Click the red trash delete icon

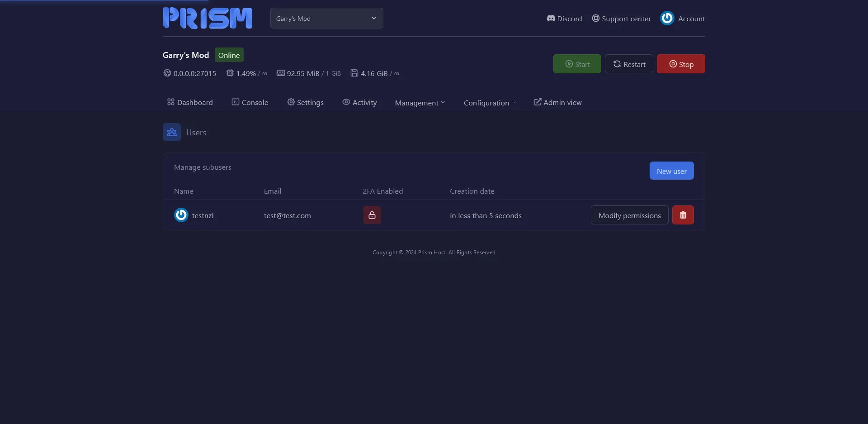point(683,215)
